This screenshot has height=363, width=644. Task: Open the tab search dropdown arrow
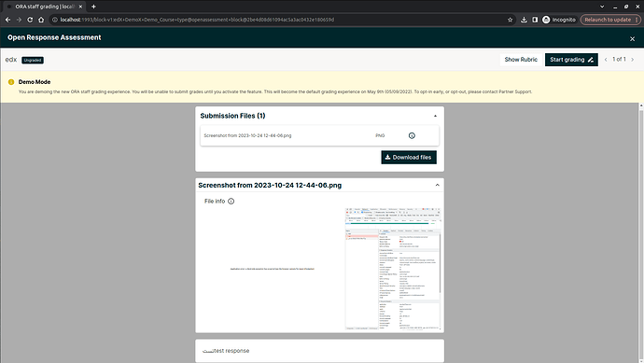(x=602, y=7)
